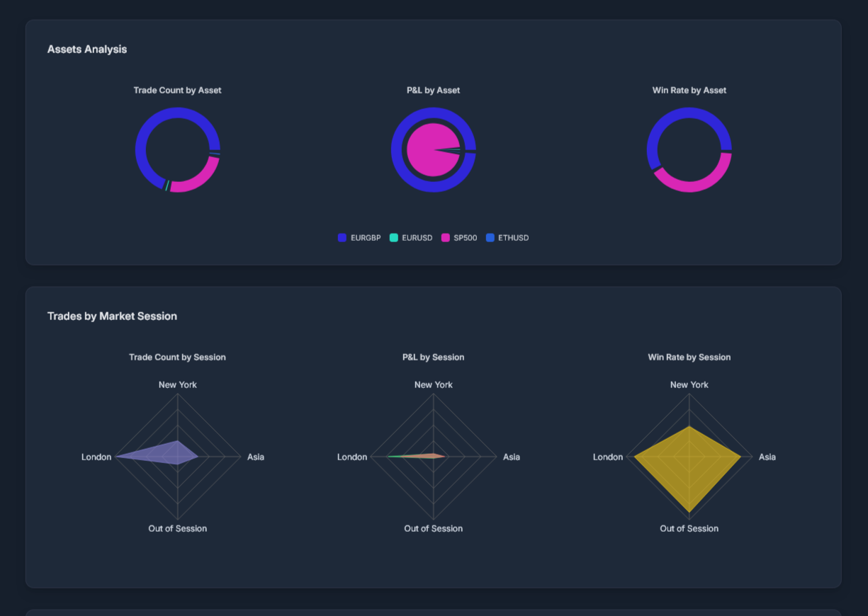Click New York label on Trade Count radar

177,384
